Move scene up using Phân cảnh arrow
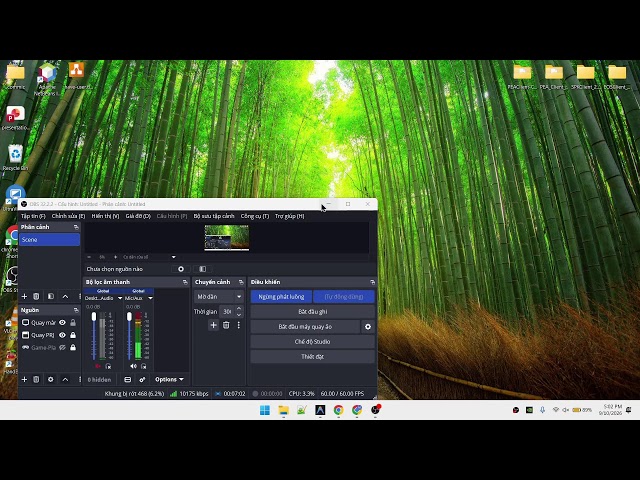Image resolution: width=640 pixels, height=480 pixels. (x=65, y=296)
